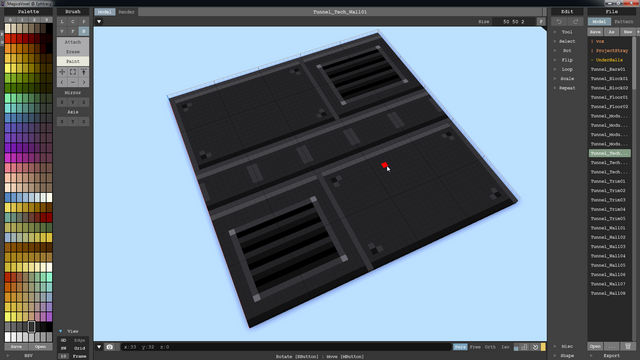Redo the last edit
640x360 pixels.
pos(575,22)
